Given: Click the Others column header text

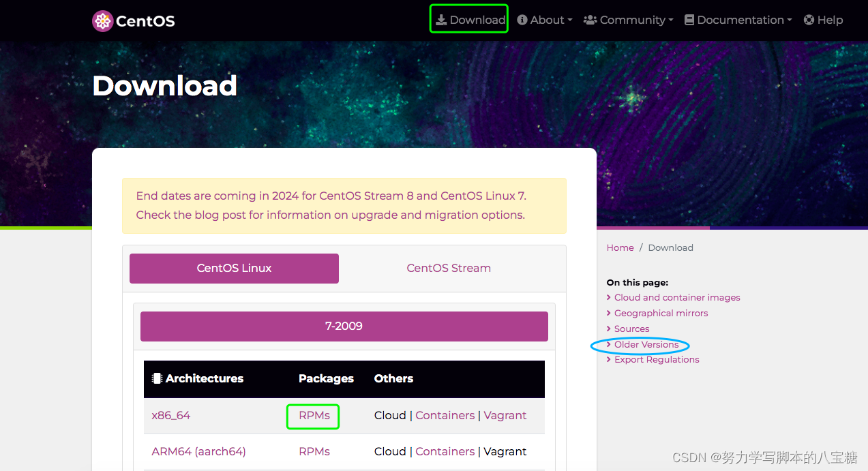Looking at the screenshot, I should [393, 378].
